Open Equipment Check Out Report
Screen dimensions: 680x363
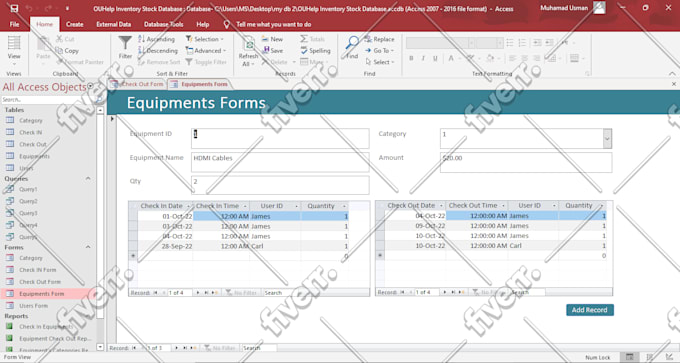coord(55,338)
